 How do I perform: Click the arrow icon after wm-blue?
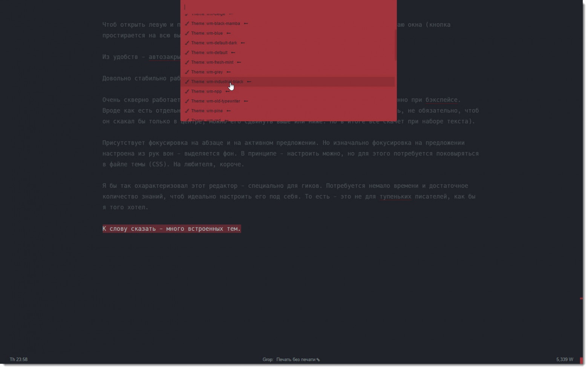tap(228, 33)
